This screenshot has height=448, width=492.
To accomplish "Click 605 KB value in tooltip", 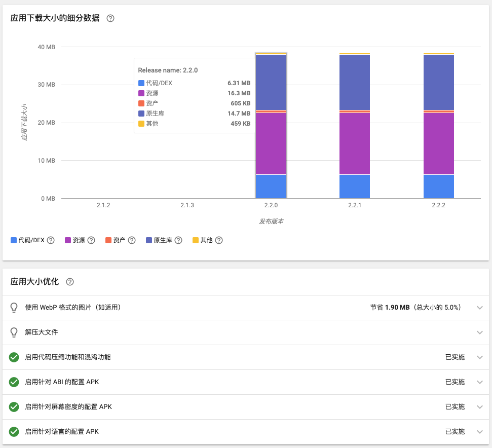I will 241,103.
